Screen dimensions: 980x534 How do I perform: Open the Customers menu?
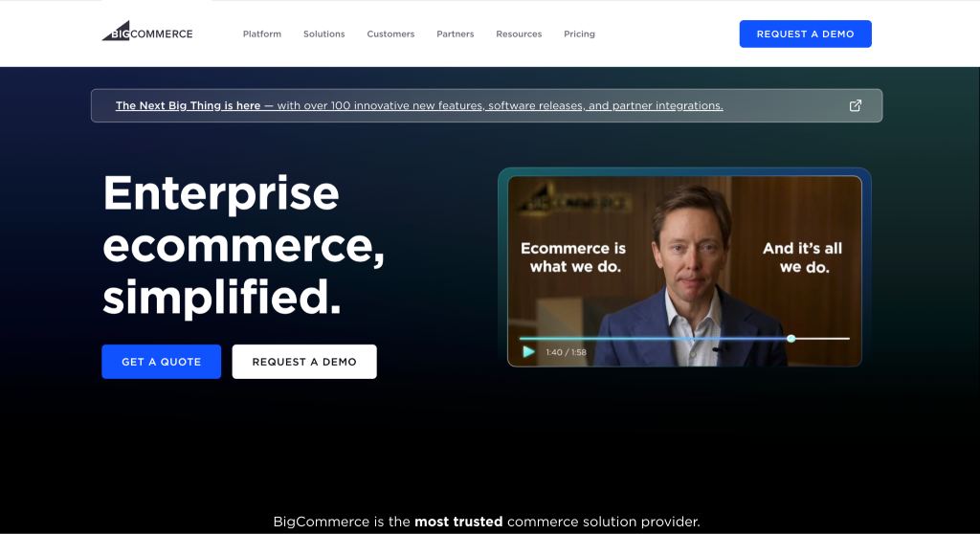coord(390,33)
